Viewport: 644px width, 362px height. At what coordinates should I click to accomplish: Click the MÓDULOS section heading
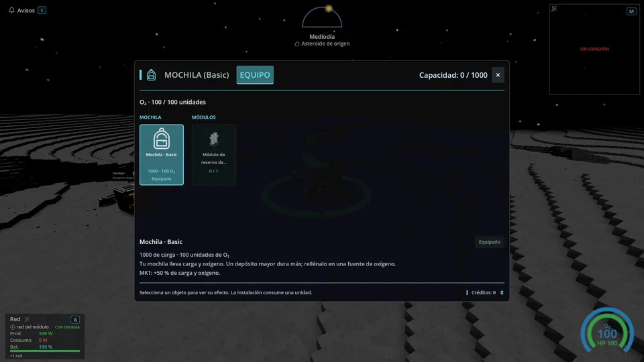coord(204,117)
